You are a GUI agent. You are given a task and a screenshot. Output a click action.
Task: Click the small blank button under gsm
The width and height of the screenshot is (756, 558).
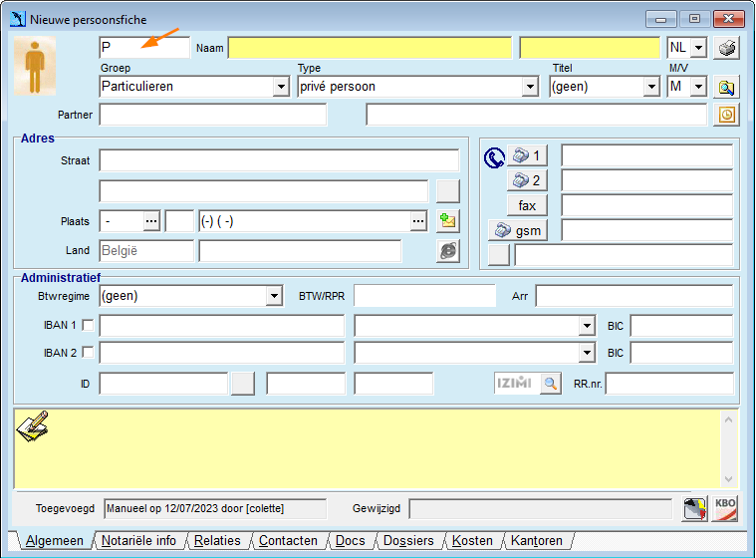coord(499,255)
